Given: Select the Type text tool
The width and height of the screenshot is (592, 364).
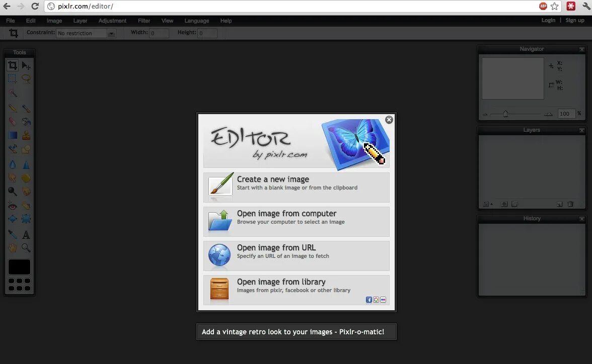Looking at the screenshot, I should click(26, 235).
